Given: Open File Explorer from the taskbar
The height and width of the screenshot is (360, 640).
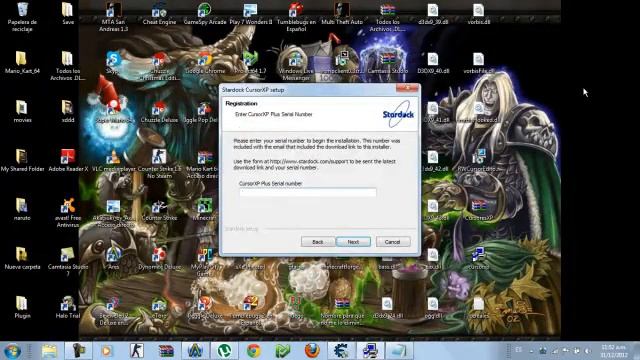Looking at the screenshot, I should (x=49, y=351).
